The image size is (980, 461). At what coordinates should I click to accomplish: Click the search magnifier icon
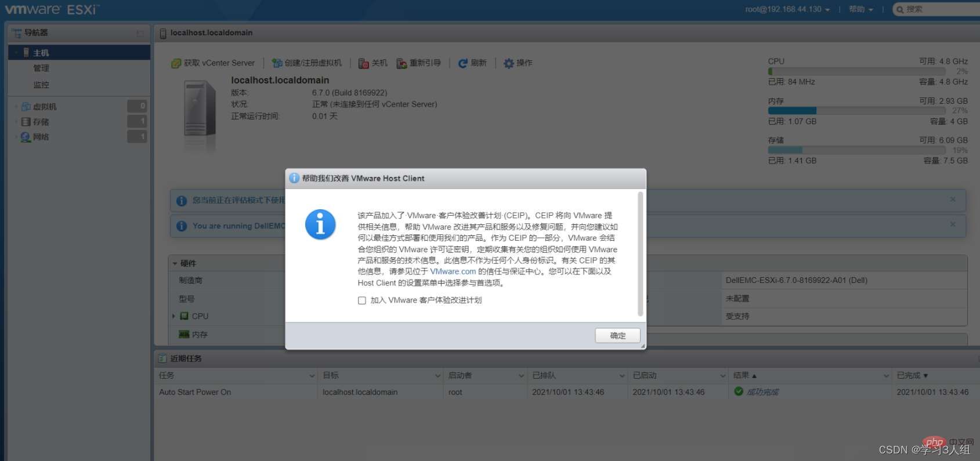(900, 9)
